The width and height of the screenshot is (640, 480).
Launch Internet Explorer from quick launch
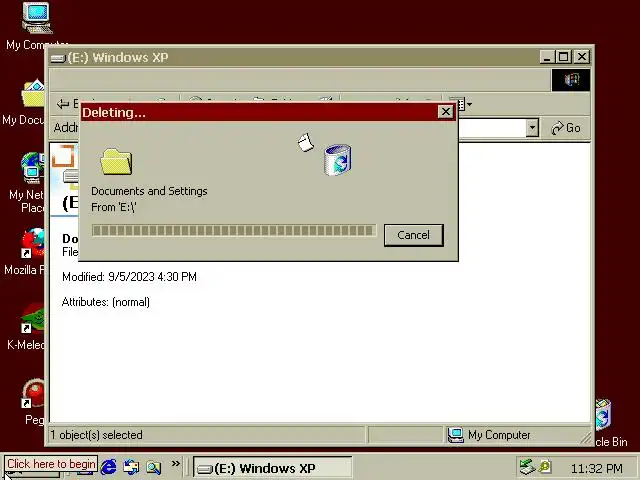tap(108, 467)
